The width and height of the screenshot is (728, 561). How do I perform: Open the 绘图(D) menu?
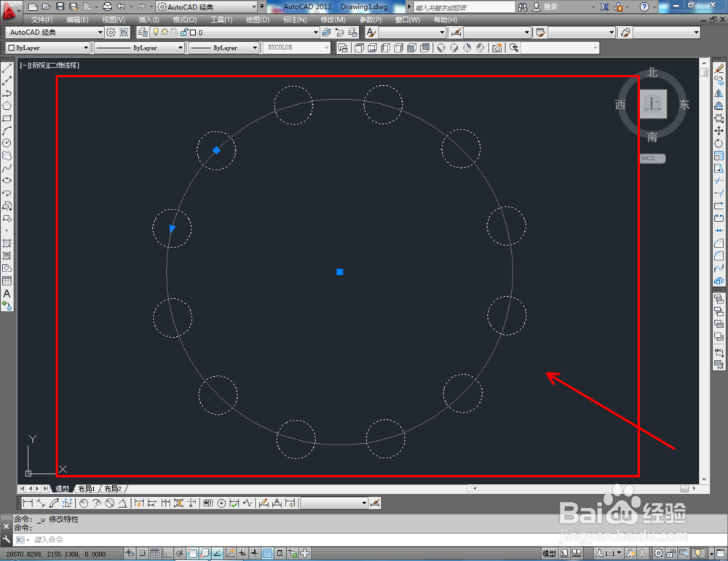[x=257, y=20]
